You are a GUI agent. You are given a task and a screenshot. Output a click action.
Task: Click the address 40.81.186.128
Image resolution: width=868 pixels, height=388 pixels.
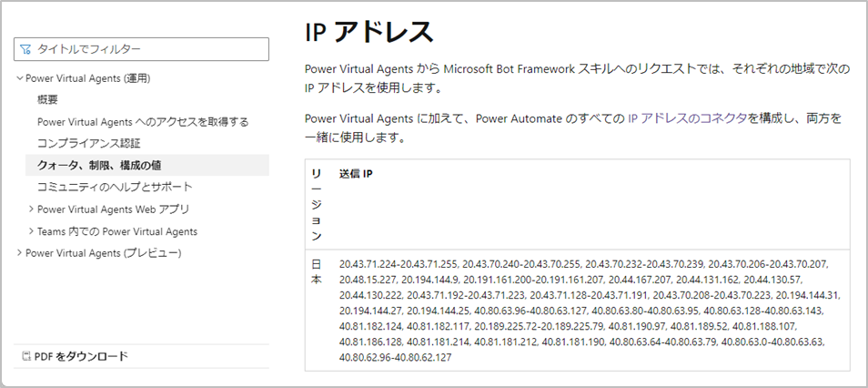point(370,342)
